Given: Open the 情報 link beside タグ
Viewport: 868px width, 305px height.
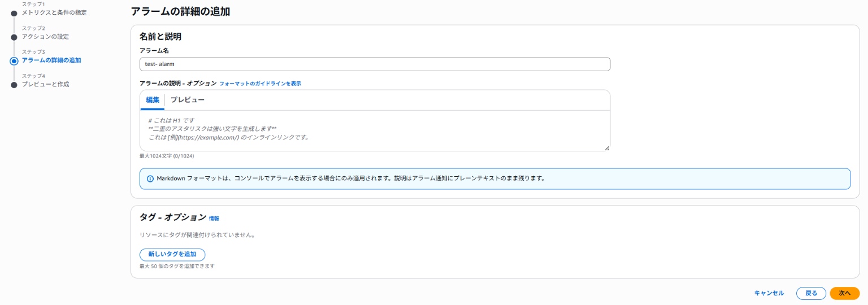Looking at the screenshot, I should 214,219.
